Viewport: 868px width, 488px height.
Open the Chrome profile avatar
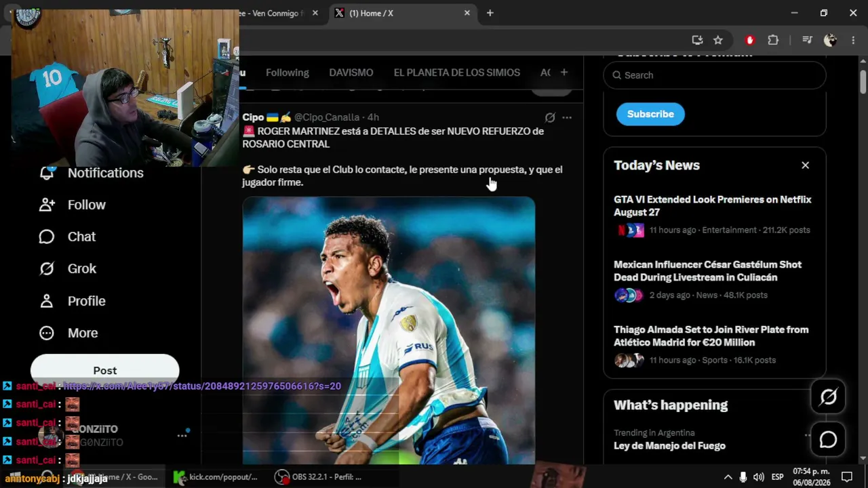(830, 40)
